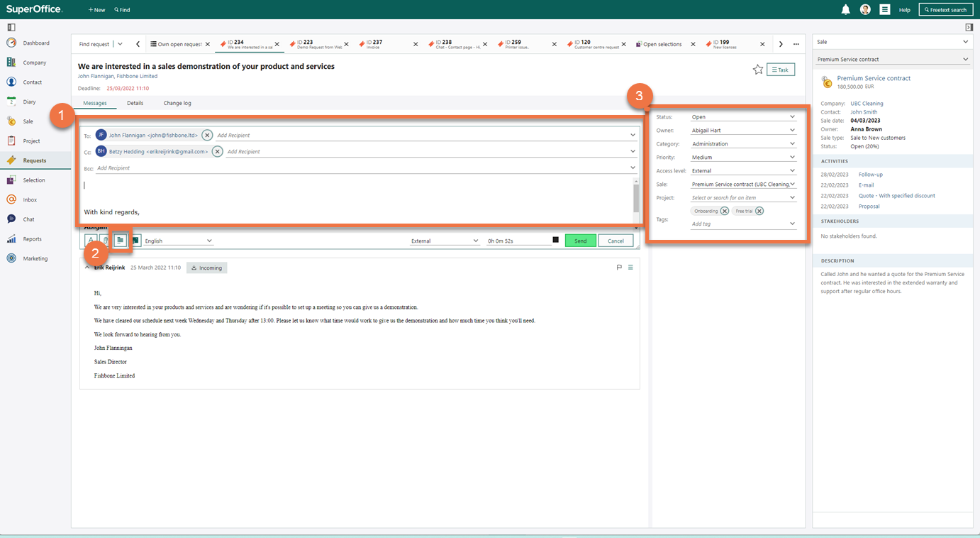Screen dimensions: 980x538
Task: Expand the Access level dropdown
Action: pos(792,171)
